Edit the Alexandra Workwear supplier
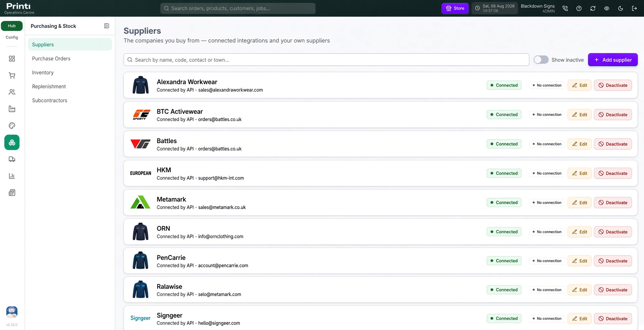644x330 pixels. click(580, 85)
